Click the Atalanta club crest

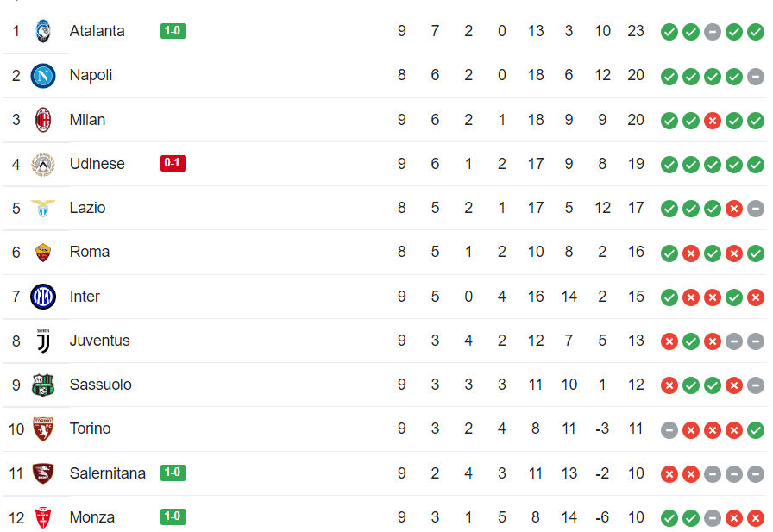[43, 31]
